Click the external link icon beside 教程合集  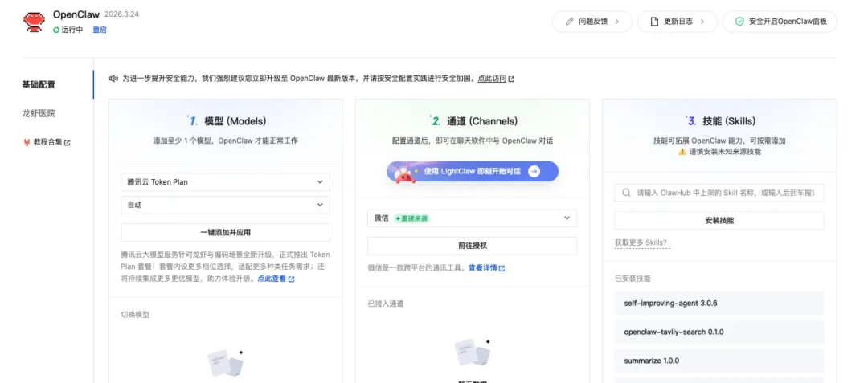pos(68,143)
